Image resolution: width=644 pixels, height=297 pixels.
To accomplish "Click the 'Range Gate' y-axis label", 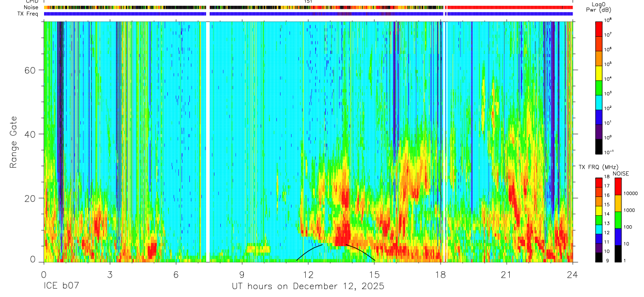I will coord(13,142).
